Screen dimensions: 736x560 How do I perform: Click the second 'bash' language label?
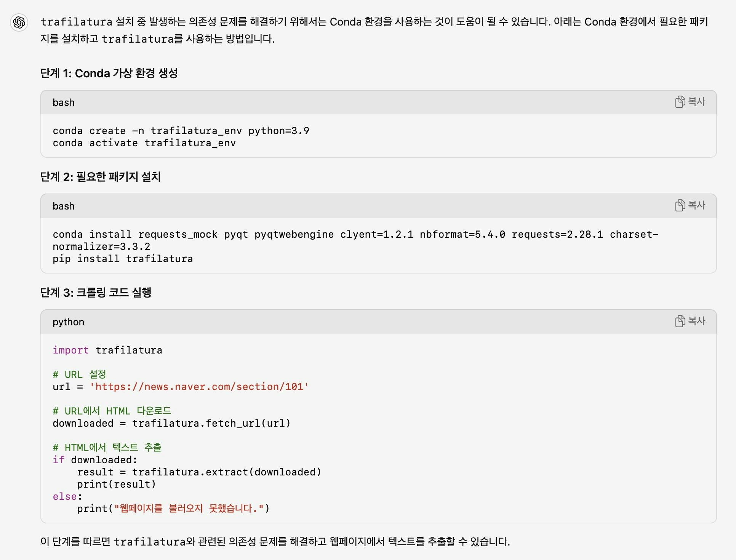click(x=64, y=206)
